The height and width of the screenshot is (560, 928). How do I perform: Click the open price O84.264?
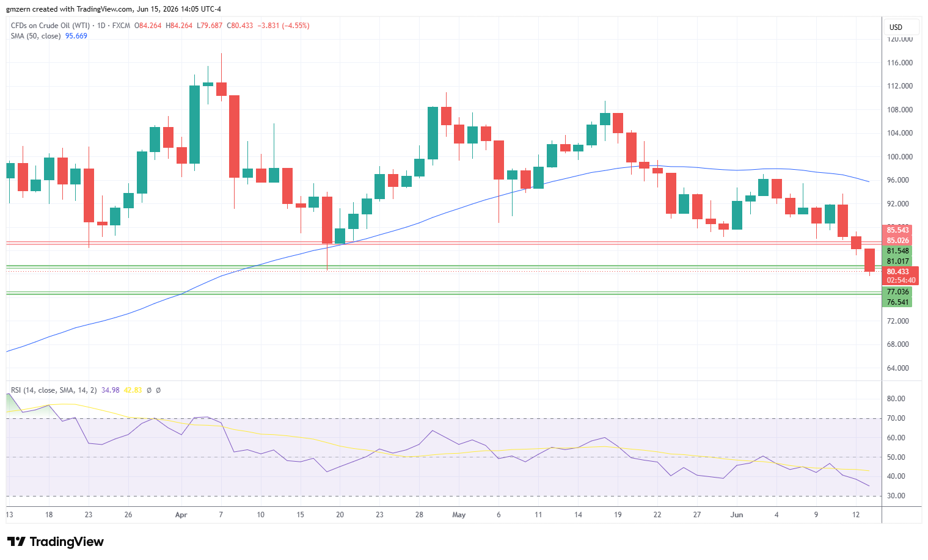pos(148,26)
